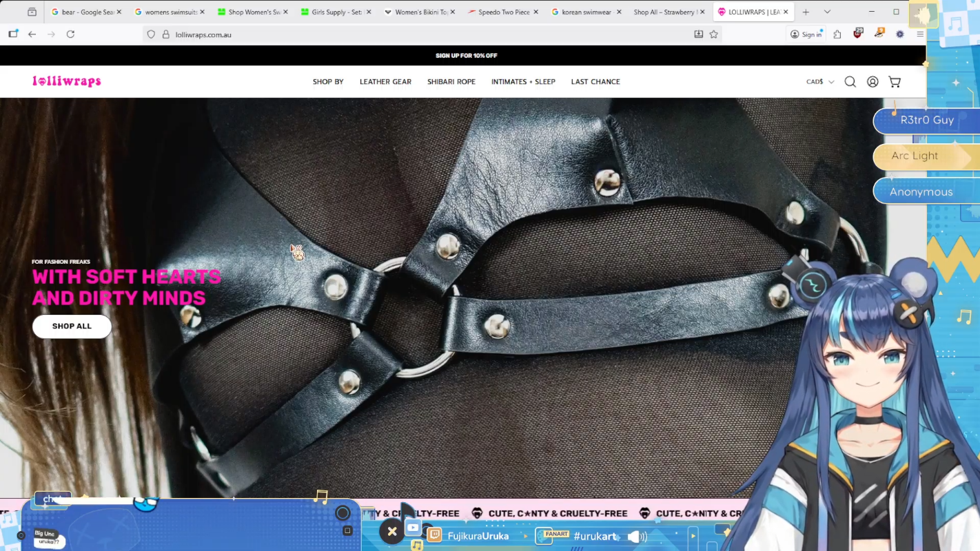Click the install/download page icon in address bar
The width and height of the screenshot is (980, 551).
pyautogui.click(x=698, y=34)
